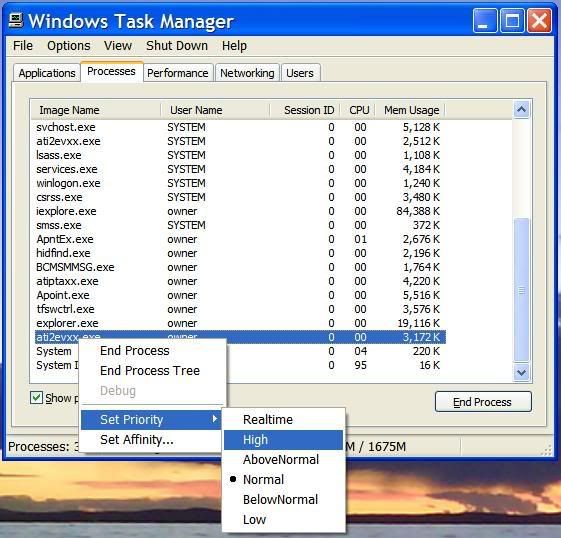This screenshot has width=561, height=538.
Task: Select the Apoint.exe process row
Action: click(x=240, y=295)
